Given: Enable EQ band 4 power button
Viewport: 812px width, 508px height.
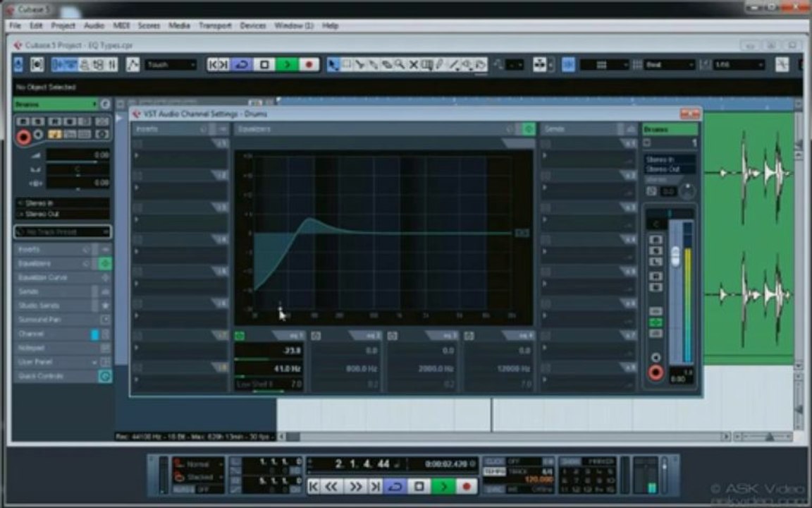Looking at the screenshot, I should [x=469, y=336].
